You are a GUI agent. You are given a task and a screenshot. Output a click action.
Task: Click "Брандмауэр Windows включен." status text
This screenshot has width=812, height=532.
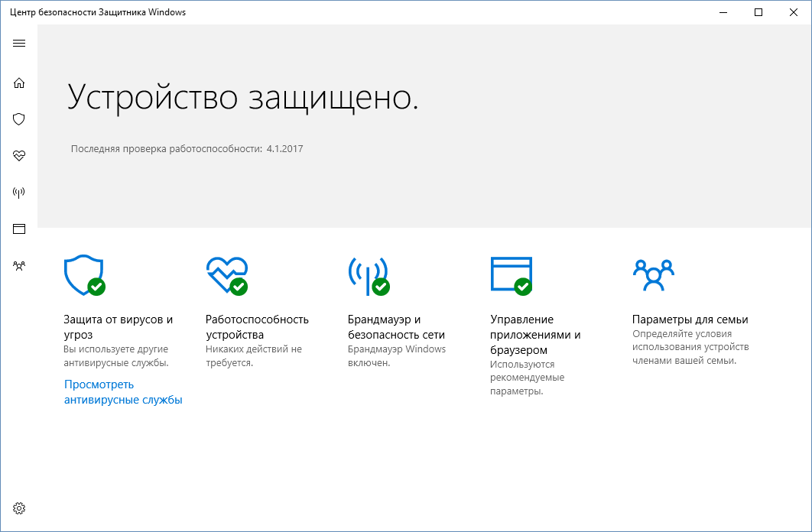397,356
